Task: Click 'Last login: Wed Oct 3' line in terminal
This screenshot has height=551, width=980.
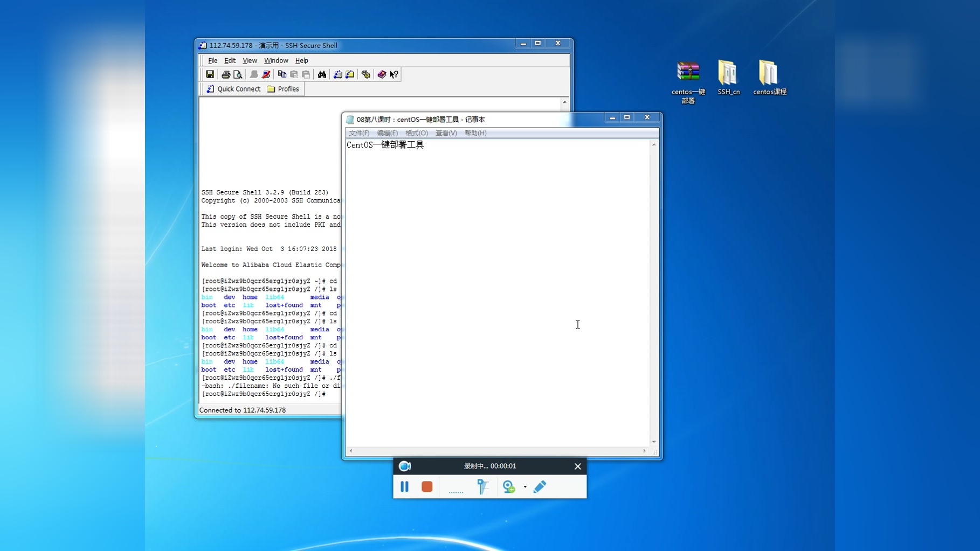Action: coord(269,249)
